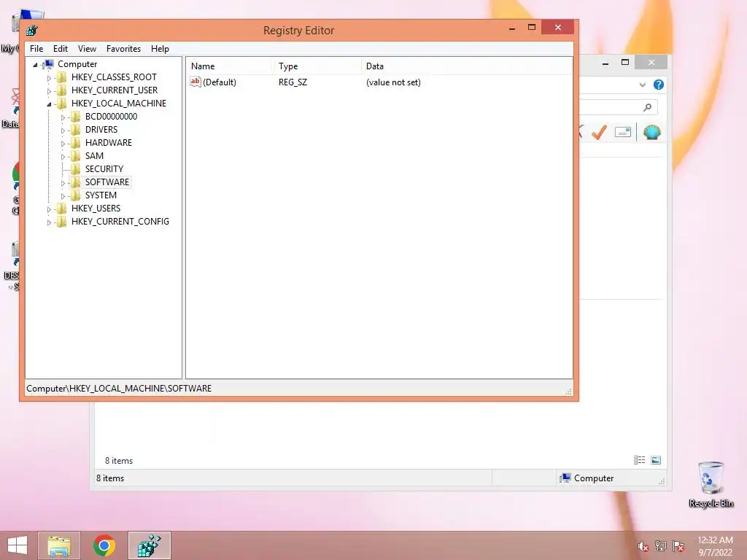Image resolution: width=747 pixels, height=560 pixels.
Task: Click the muted volume tray icon
Action: 643,546
